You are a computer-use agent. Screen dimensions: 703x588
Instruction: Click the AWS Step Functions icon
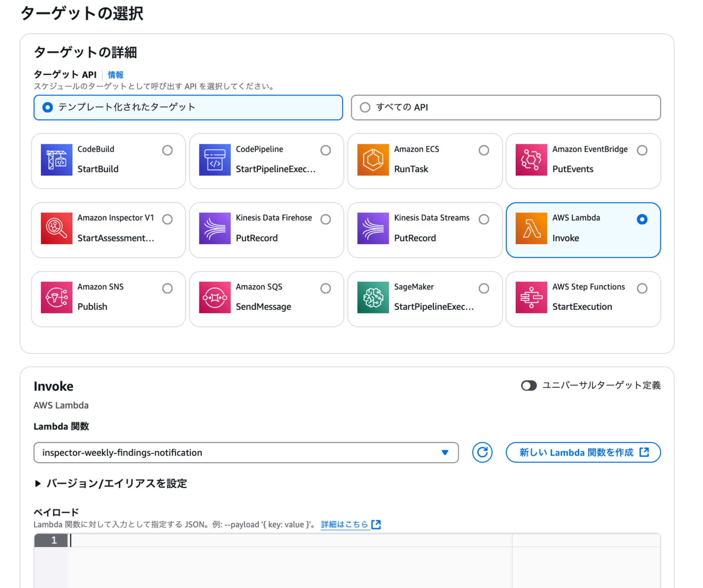point(531,297)
